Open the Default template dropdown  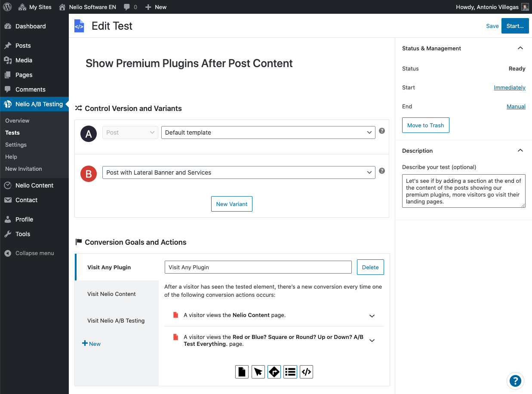click(x=268, y=132)
